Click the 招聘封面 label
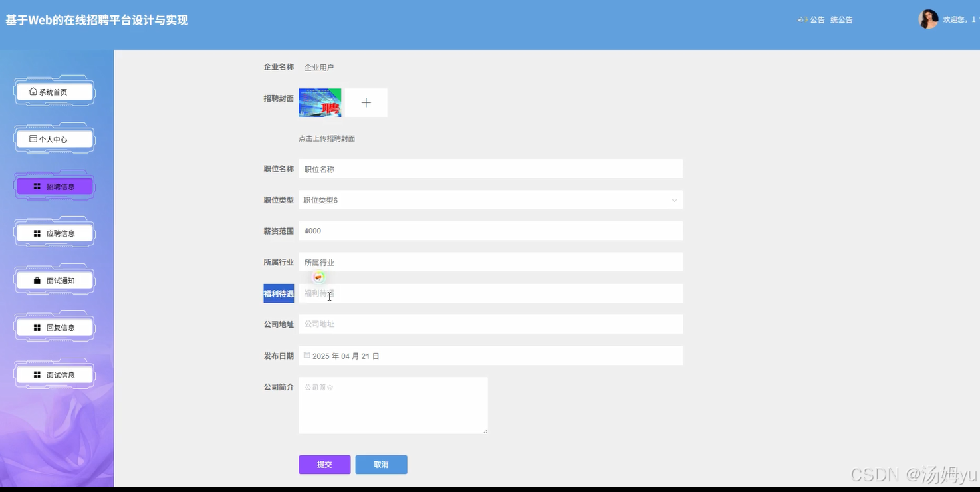 [x=279, y=98]
